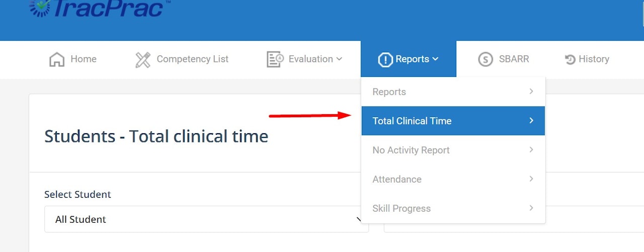This screenshot has height=252, width=644.
Task: Click the Evaluation checklist icon
Action: [x=275, y=59]
